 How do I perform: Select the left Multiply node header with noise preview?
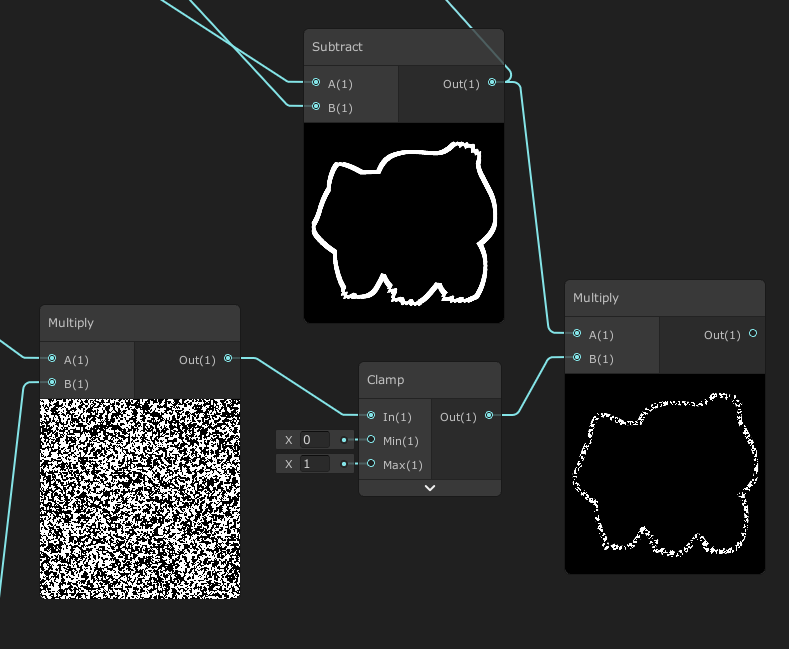click(140, 323)
